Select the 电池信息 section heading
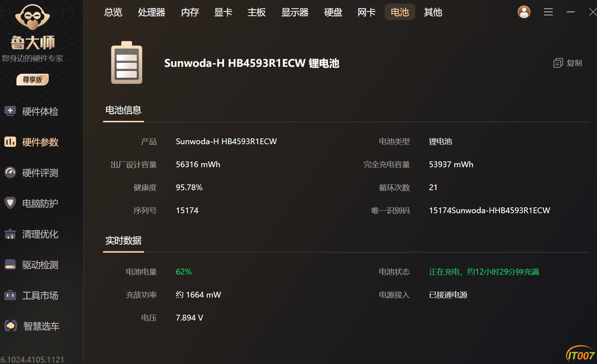Image resolution: width=597 pixels, height=364 pixels. (x=124, y=110)
